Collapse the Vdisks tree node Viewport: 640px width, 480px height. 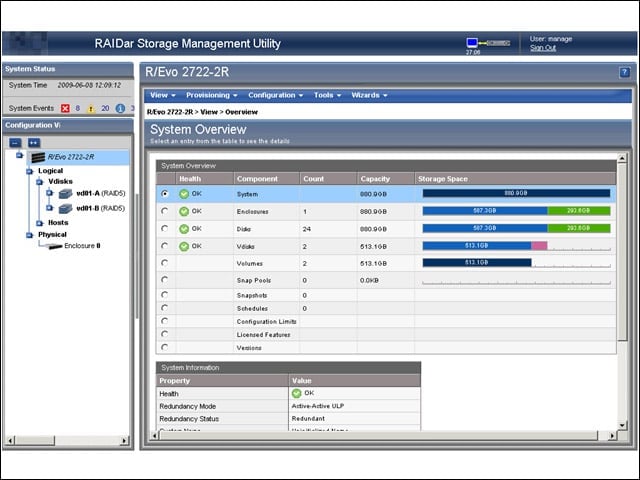pos(40,182)
